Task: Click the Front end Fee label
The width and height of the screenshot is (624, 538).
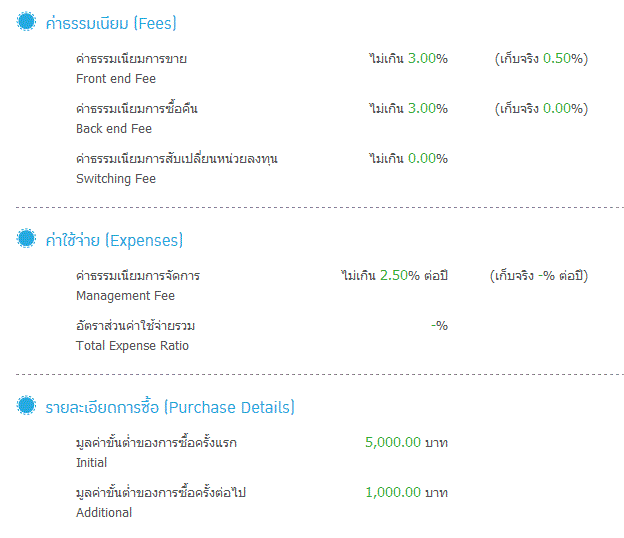Action: pyautogui.click(x=116, y=79)
